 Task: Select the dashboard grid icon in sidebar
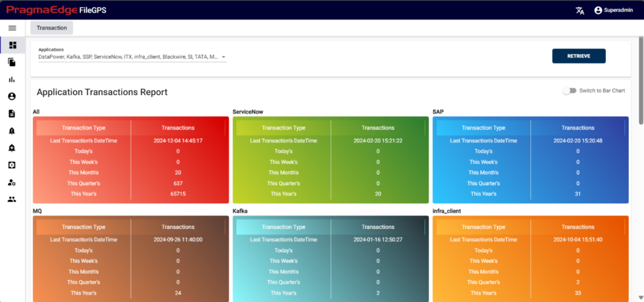(x=13, y=45)
